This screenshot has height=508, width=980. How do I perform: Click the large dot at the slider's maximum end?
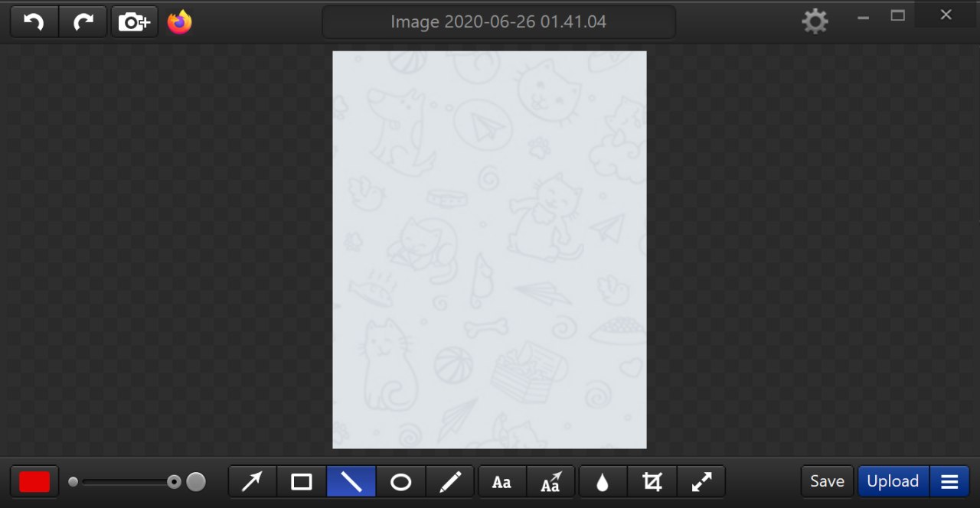tap(196, 482)
